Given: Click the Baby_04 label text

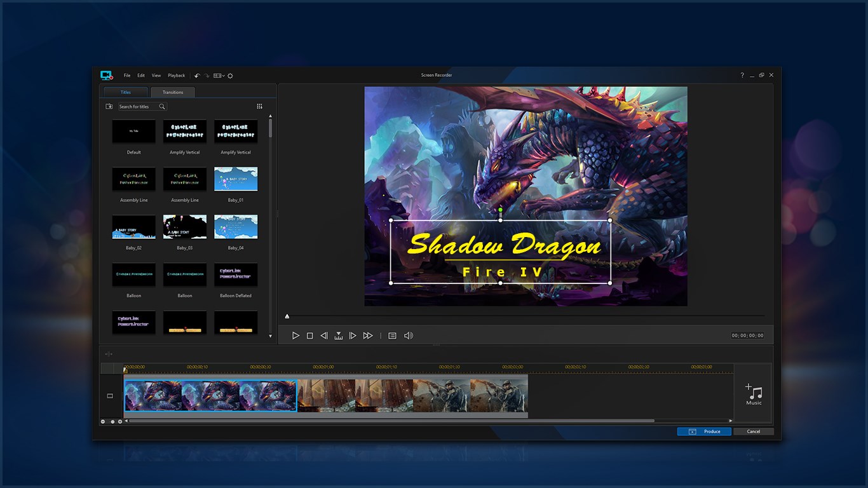Looking at the screenshot, I should click(x=236, y=248).
